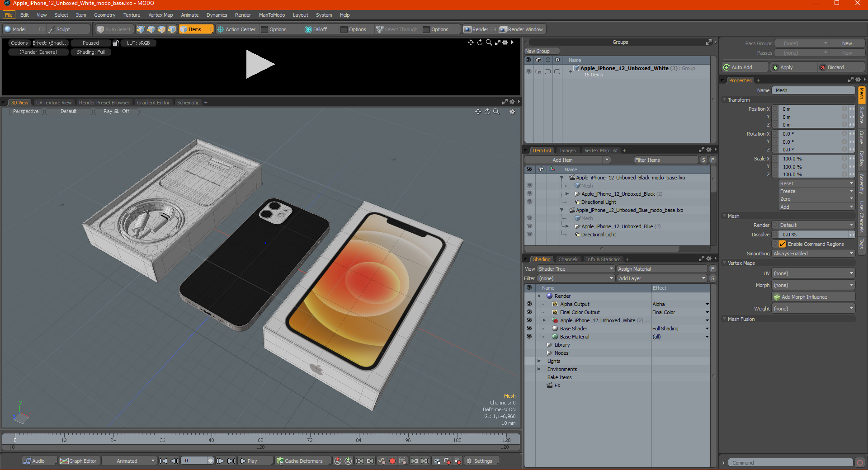868x470 pixels.
Task: Click the Render F9 button
Action: pos(480,29)
